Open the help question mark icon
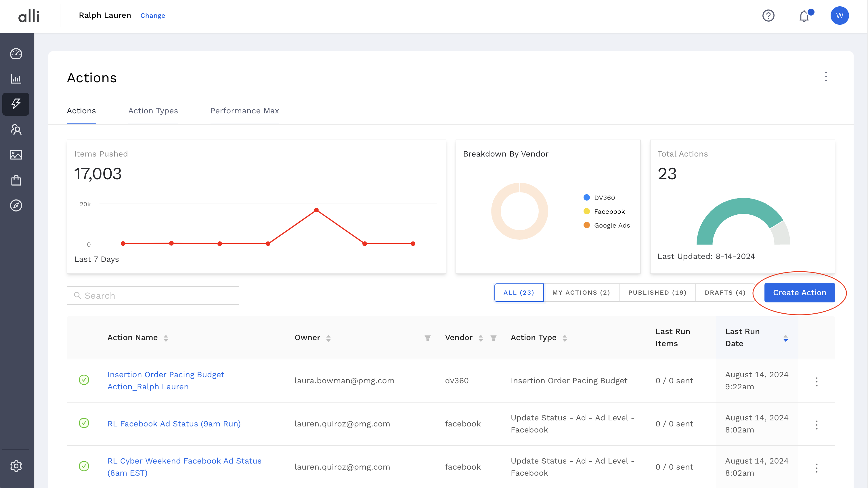The height and width of the screenshot is (488, 868). [x=768, y=16]
